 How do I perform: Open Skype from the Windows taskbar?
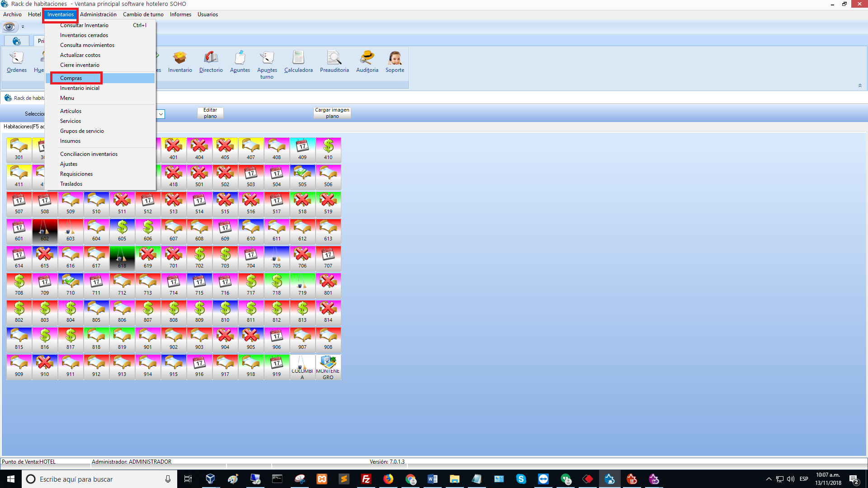point(521,479)
